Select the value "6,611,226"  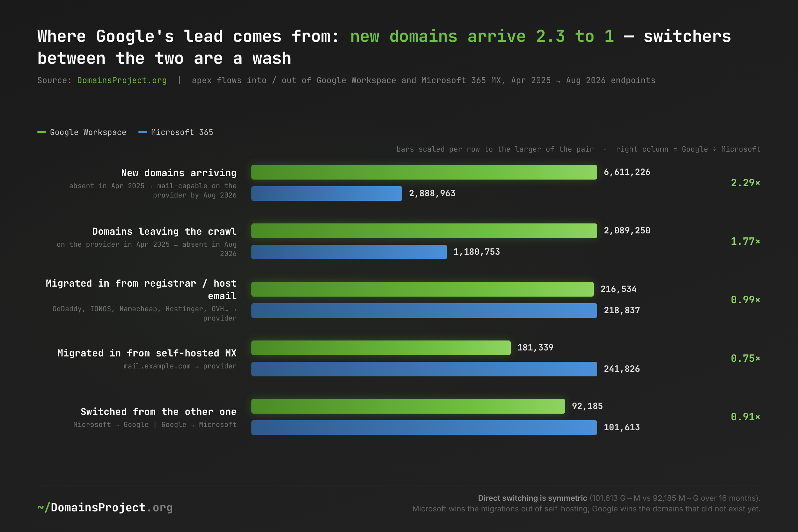pyautogui.click(x=627, y=172)
